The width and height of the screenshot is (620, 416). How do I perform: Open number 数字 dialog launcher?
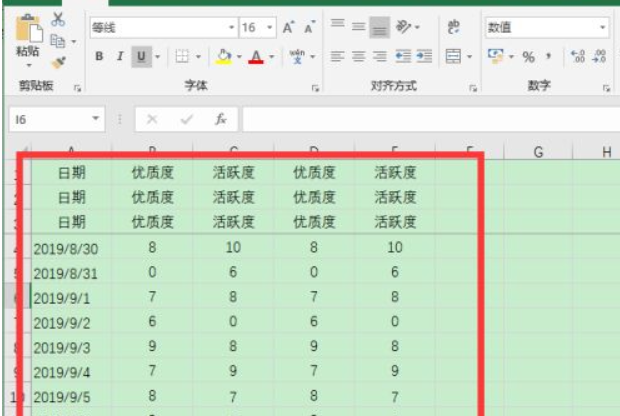pyautogui.click(x=606, y=88)
